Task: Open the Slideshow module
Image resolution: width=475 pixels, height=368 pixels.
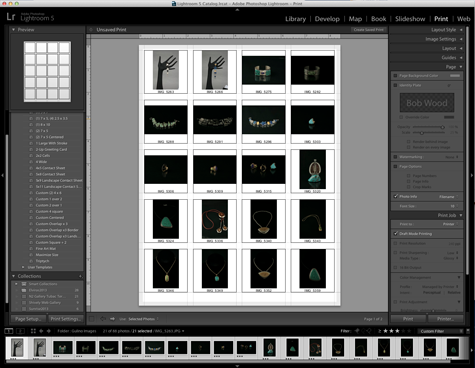Action: (410, 19)
